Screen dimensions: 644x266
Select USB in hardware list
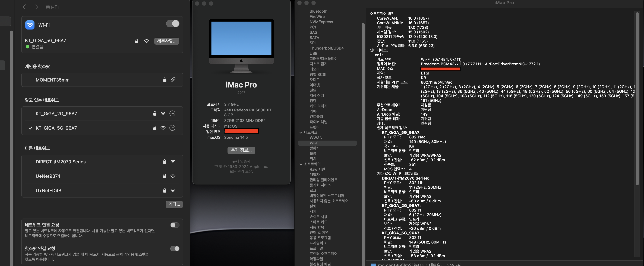pyautogui.click(x=314, y=53)
